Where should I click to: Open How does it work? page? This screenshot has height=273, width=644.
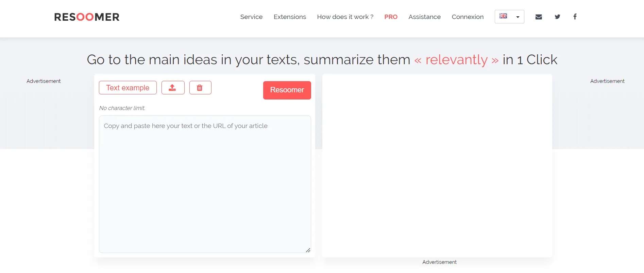pos(345,17)
